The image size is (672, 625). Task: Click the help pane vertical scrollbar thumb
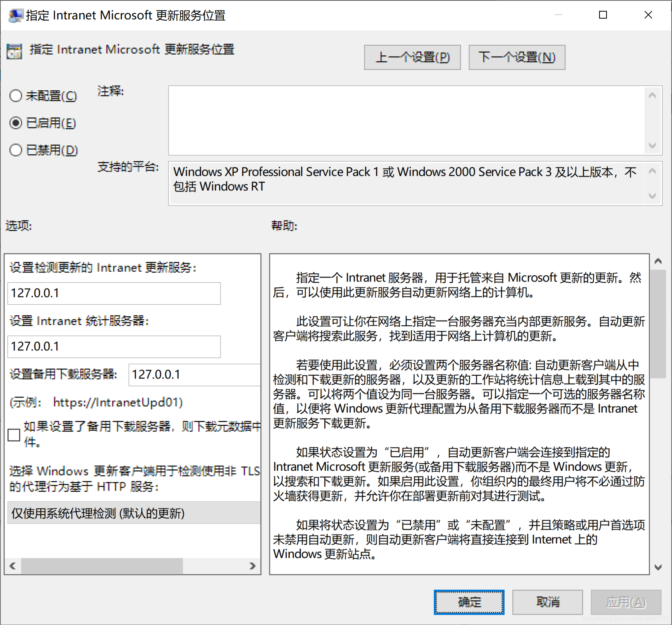click(658, 324)
